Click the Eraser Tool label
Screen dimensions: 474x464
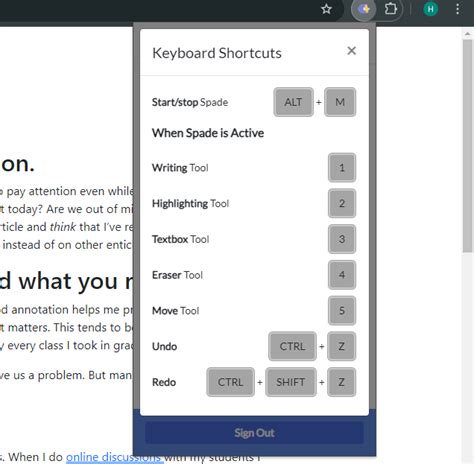(x=177, y=275)
